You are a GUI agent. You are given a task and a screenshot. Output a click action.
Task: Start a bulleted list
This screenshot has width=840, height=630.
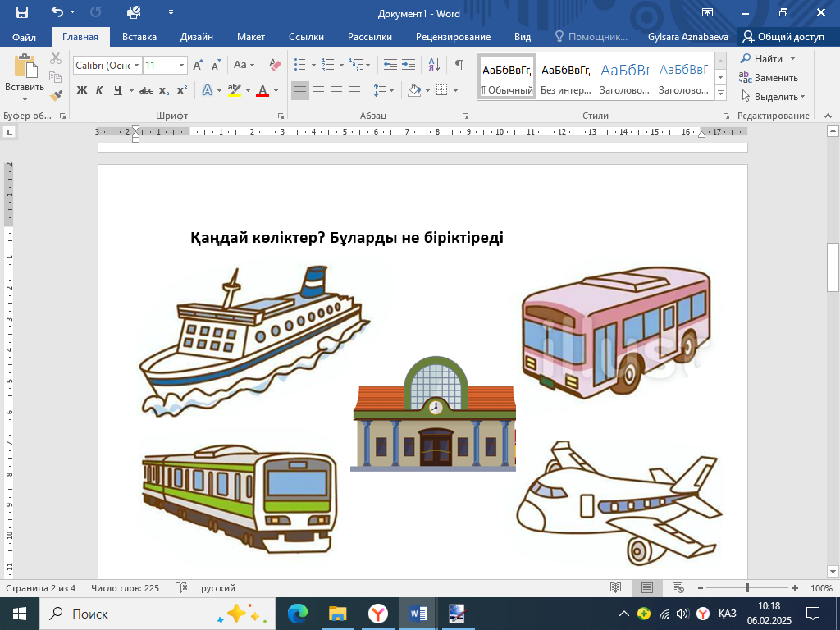click(300, 65)
